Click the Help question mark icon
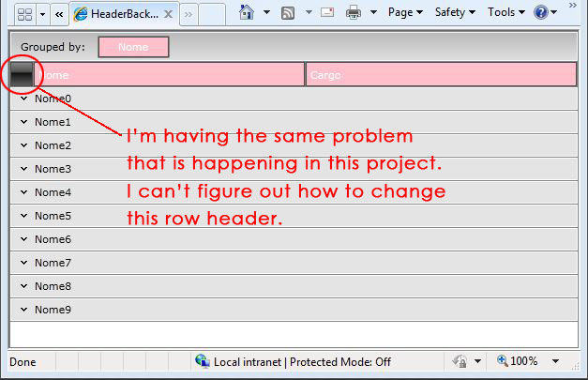This screenshot has height=380, width=588. click(x=541, y=12)
